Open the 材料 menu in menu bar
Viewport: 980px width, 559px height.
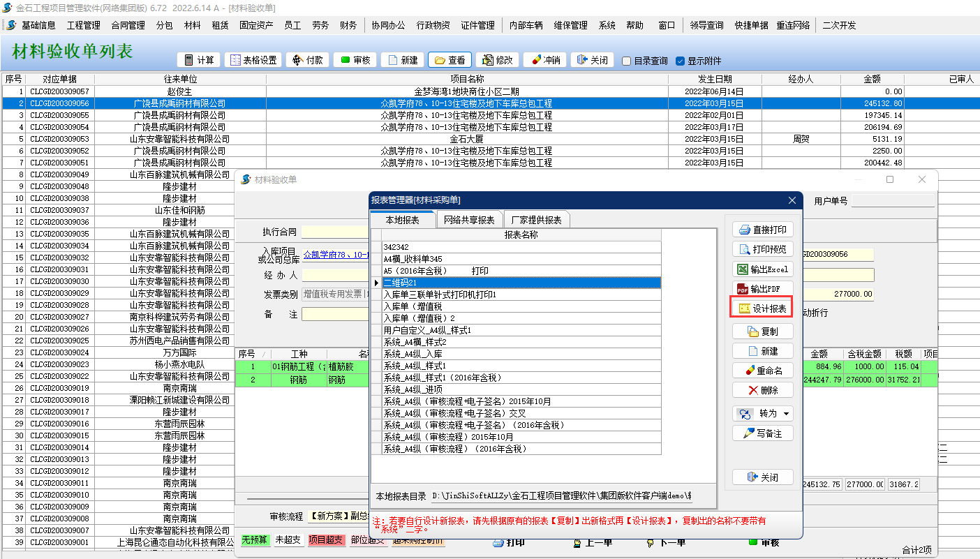tap(192, 25)
